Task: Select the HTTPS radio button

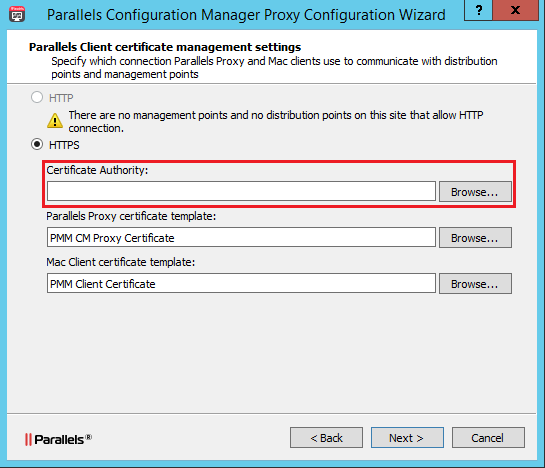Action: click(x=37, y=144)
